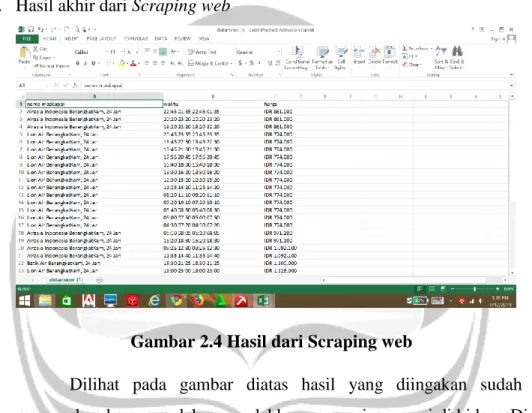Toggle underline formatting
The image size is (532, 413).
pos(93,63)
